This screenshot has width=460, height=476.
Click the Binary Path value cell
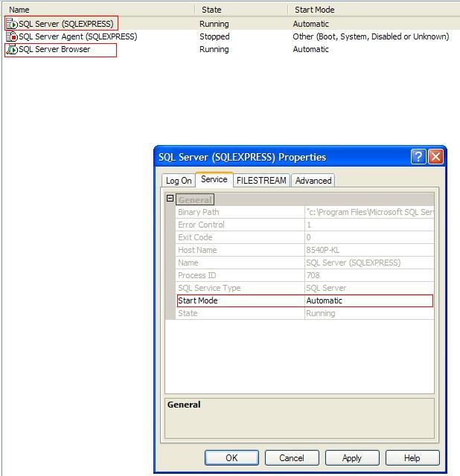(x=369, y=212)
